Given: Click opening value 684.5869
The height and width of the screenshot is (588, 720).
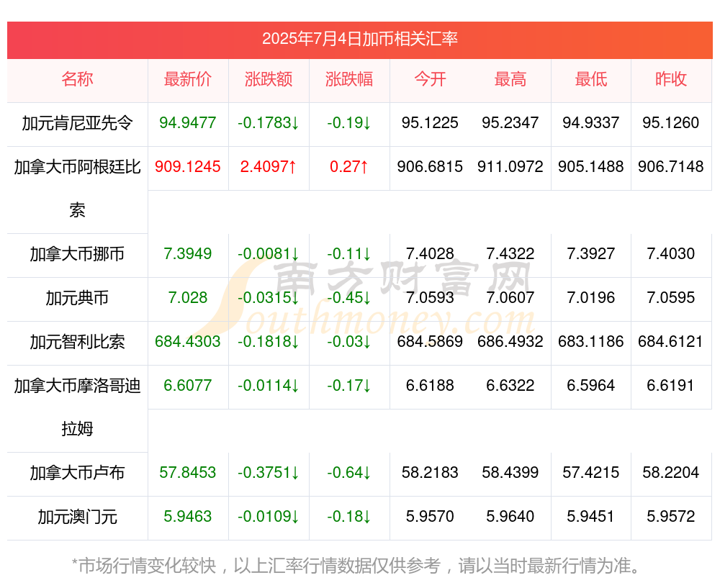Looking at the screenshot, I should point(430,342).
